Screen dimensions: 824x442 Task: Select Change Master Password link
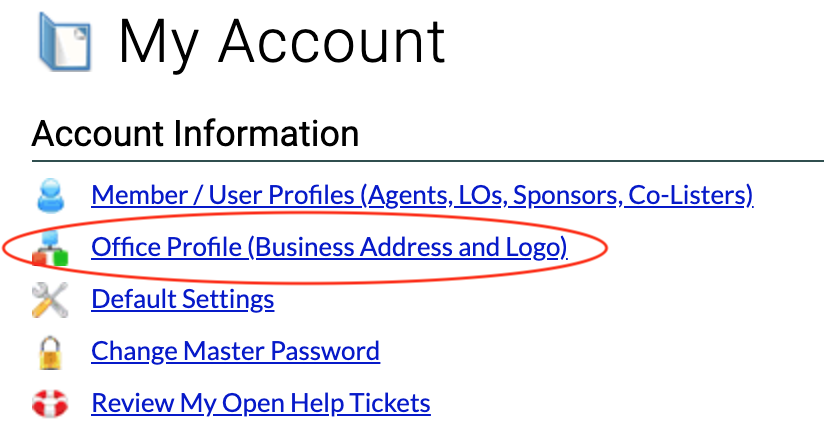235,352
